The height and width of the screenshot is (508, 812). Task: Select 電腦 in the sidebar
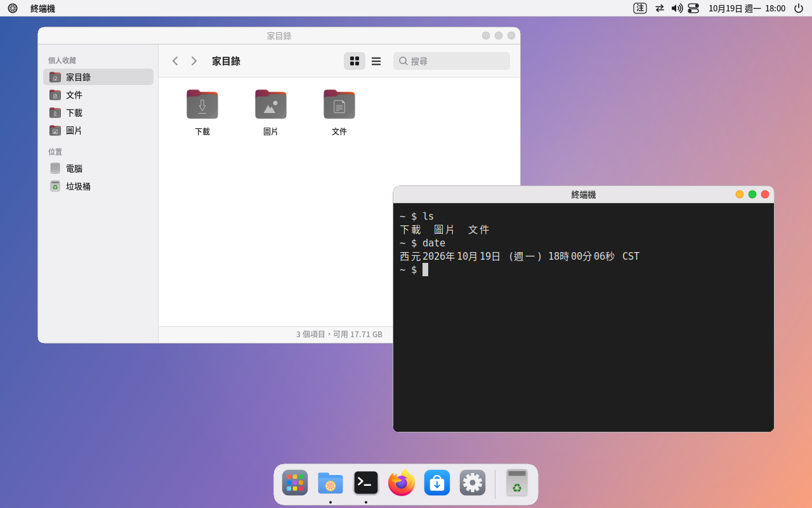tap(98, 168)
